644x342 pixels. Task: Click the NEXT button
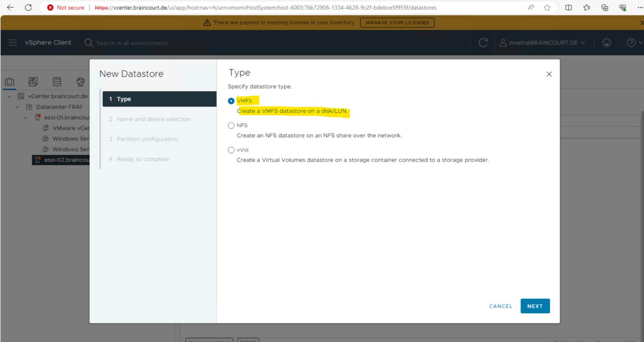click(535, 306)
